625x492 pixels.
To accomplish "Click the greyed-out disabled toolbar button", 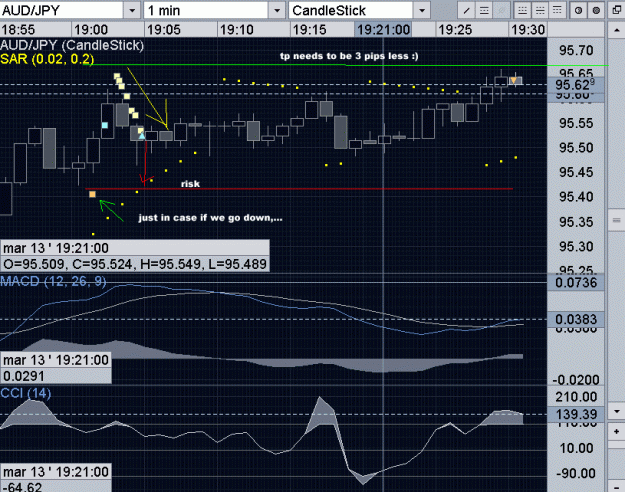I will click(x=501, y=11).
